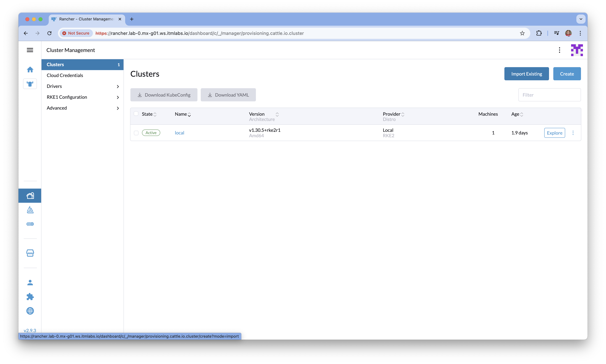Open the local cluster link

tap(179, 133)
